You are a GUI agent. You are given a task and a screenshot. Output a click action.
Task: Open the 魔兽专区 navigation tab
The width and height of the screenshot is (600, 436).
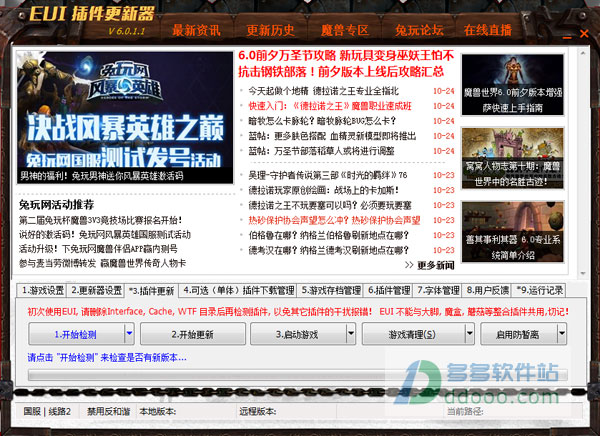coord(345,30)
